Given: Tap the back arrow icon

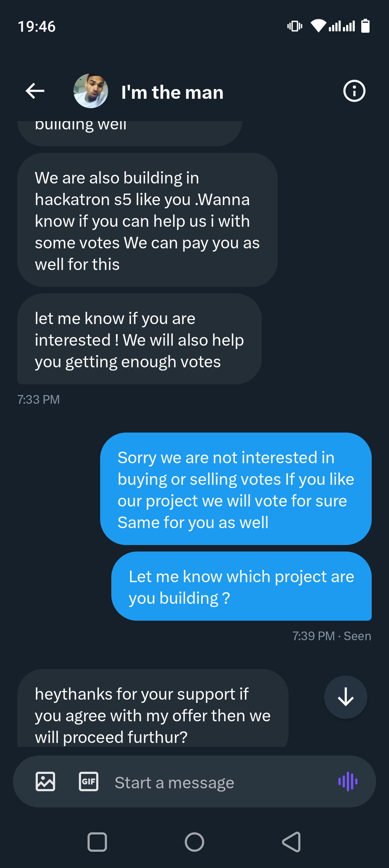Looking at the screenshot, I should click(35, 91).
